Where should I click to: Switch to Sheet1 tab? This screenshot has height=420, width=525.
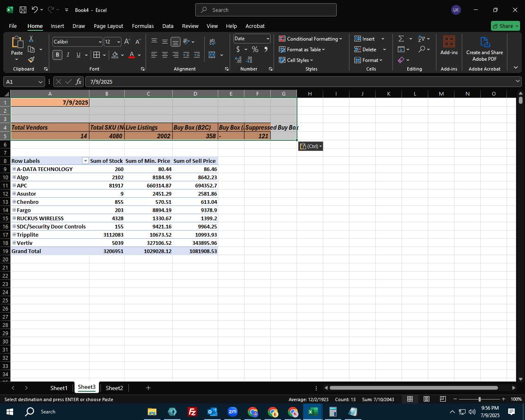point(59,388)
